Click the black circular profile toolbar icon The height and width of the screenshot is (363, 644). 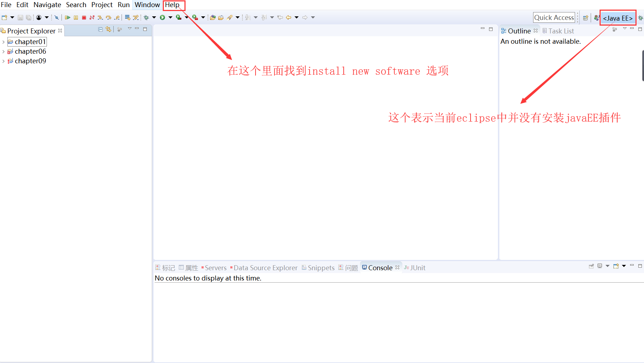click(39, 17)
